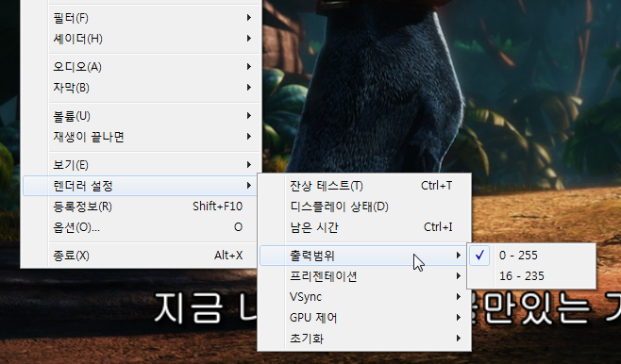
Task: Open 옵션(O)... settings
Action: coord(140,227)
